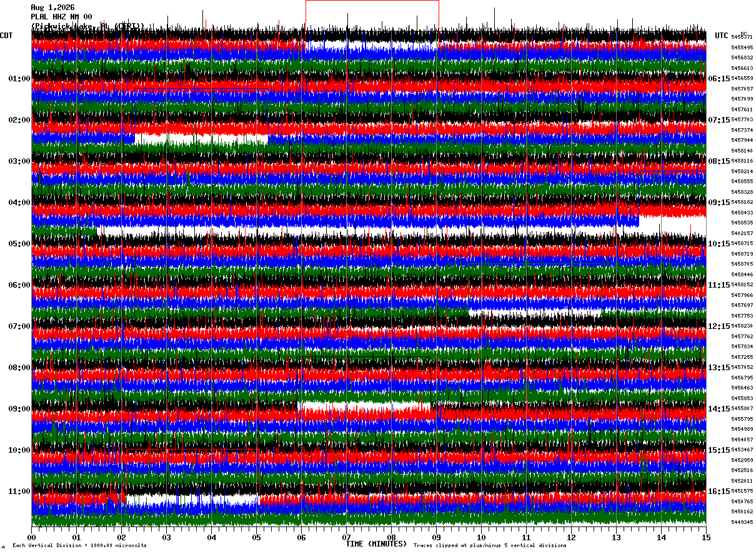Click the 'Aug 1,2026' date label

click(x=52, y=8)
